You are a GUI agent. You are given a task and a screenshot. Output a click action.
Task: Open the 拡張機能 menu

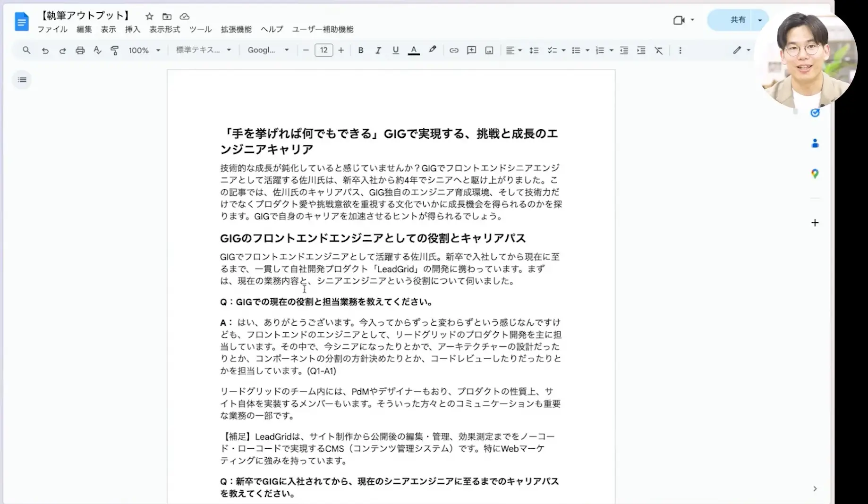pos(236,29)
